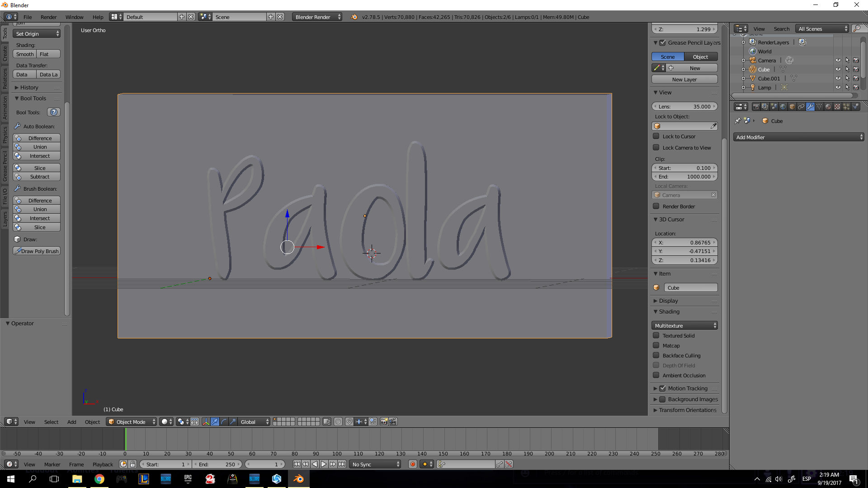Image resolution: width=868 pixels, height=488 pixels.
Task: Click the New Layer grease pencil button
Action: [684, 79]
